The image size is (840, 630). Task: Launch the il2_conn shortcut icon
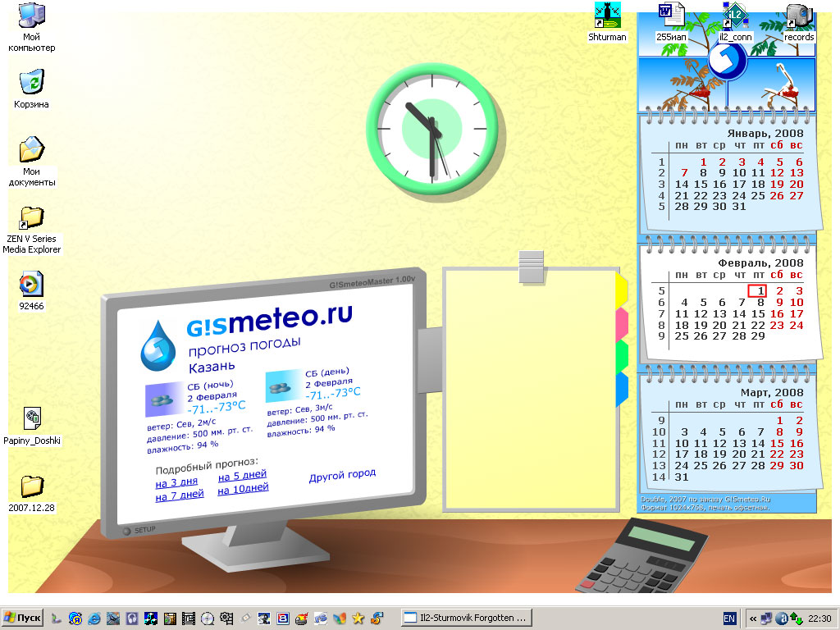pyautogui.click(x=735, y=16)
